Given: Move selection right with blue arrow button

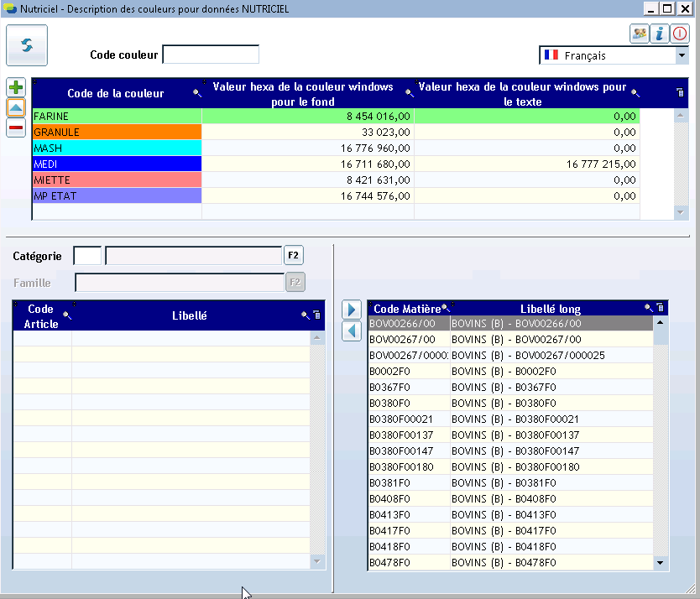Looking at the screenshot, I should click(x=352, y=310).
